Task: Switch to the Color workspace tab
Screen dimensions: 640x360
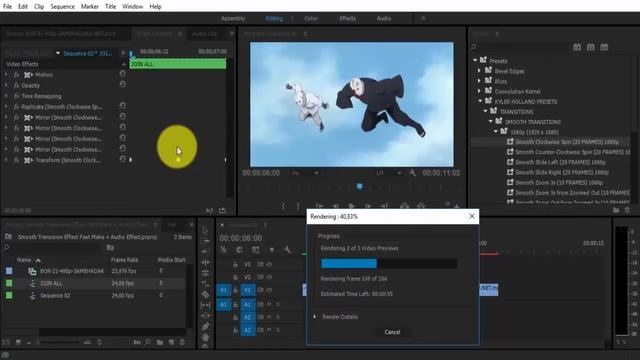Action: coord(311,18)
